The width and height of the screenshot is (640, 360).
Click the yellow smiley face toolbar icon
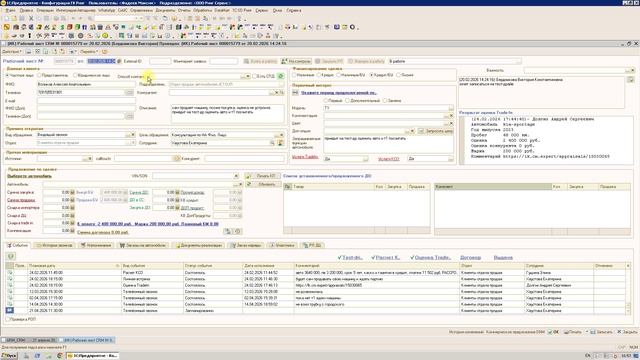105,36
